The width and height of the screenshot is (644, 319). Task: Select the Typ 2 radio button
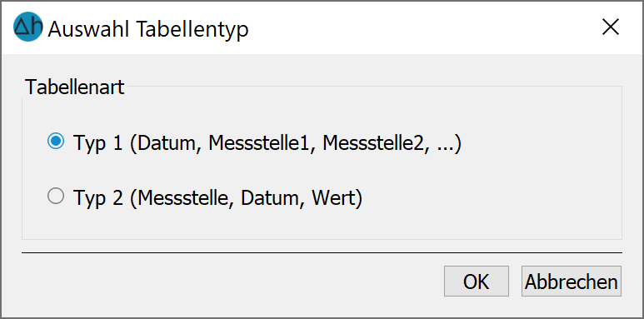click(56, 196)
